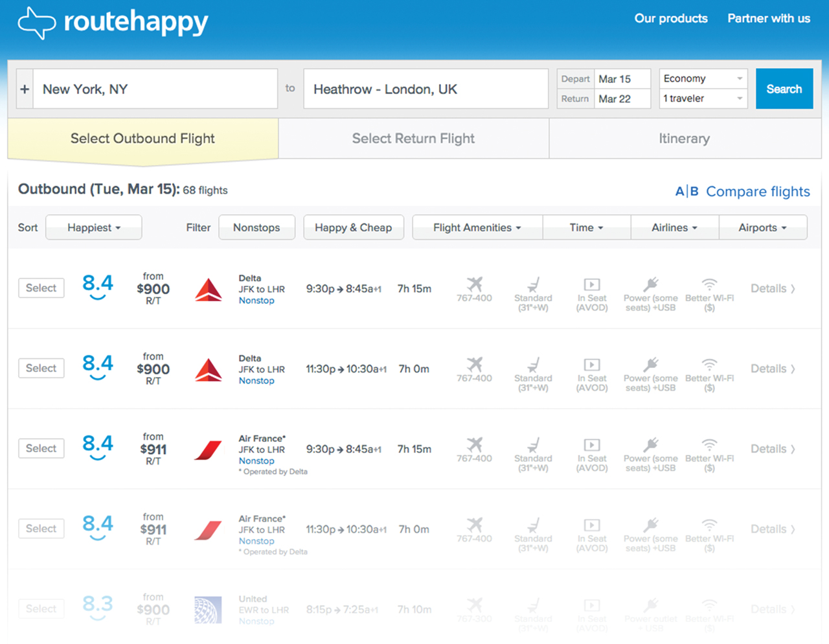Click Wi-Fi icon in Air France 9:30p row

pos(710,445)
